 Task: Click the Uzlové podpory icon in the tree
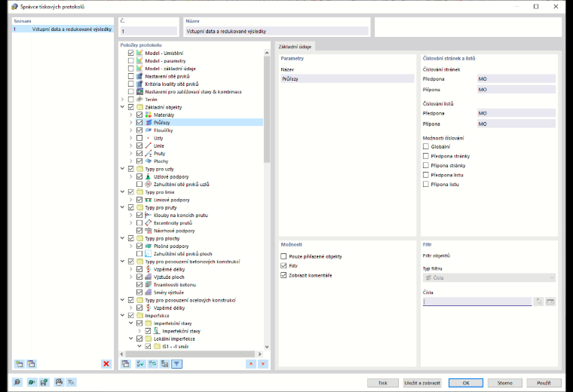[x=149, y=176]
